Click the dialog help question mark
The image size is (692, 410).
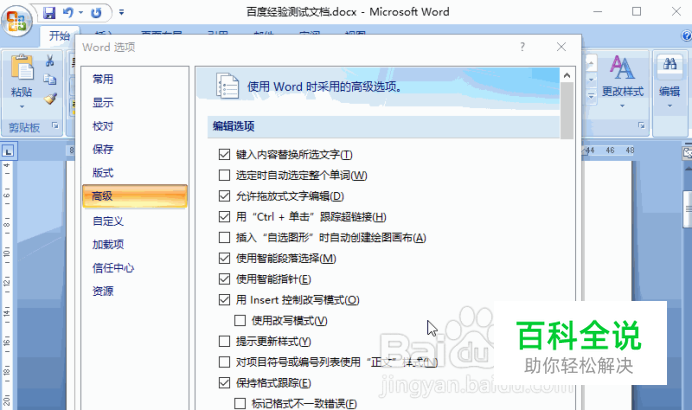(523, 47)
